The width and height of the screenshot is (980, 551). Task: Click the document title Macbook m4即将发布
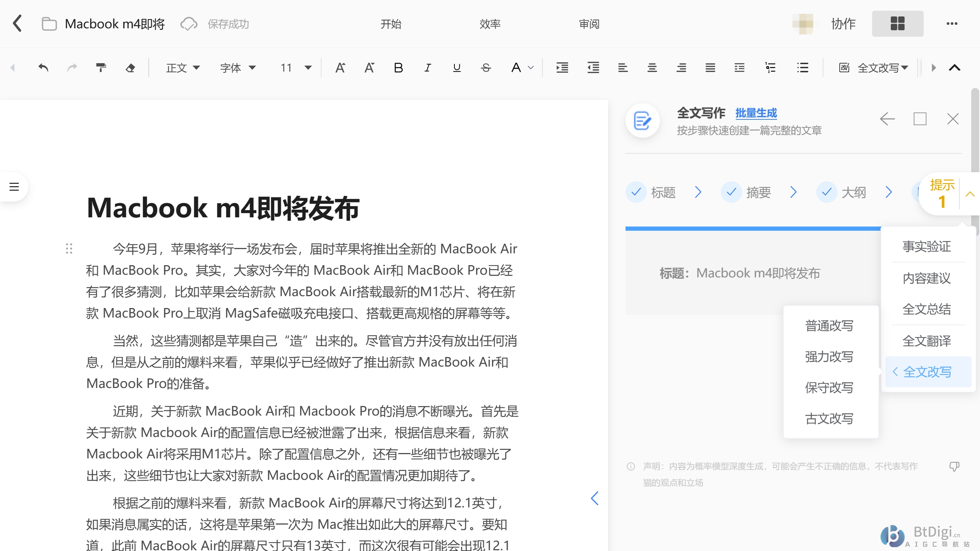[x=223, y=209]
